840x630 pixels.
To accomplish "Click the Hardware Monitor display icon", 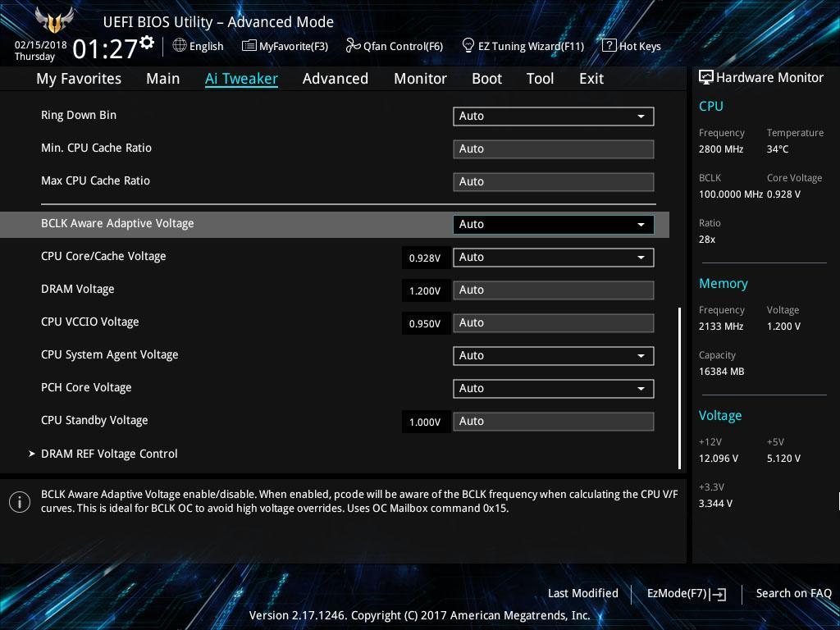I will click(x=706, y=78).
